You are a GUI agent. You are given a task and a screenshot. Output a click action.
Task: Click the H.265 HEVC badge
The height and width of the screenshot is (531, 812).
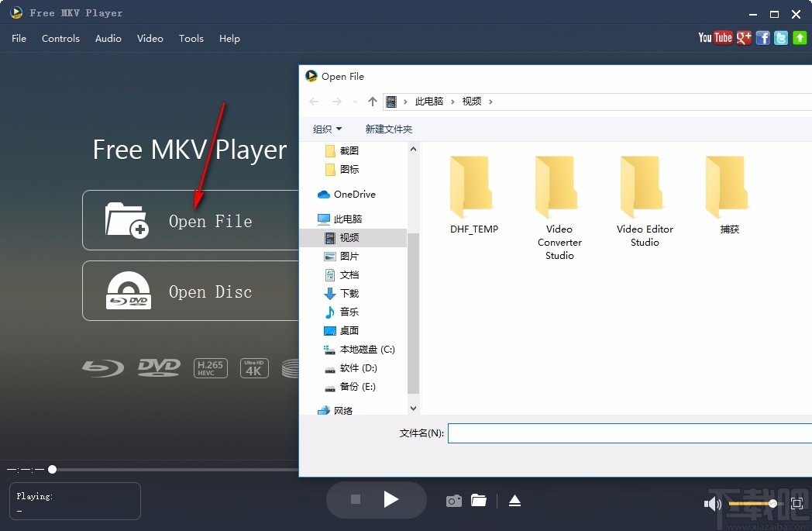210,368
